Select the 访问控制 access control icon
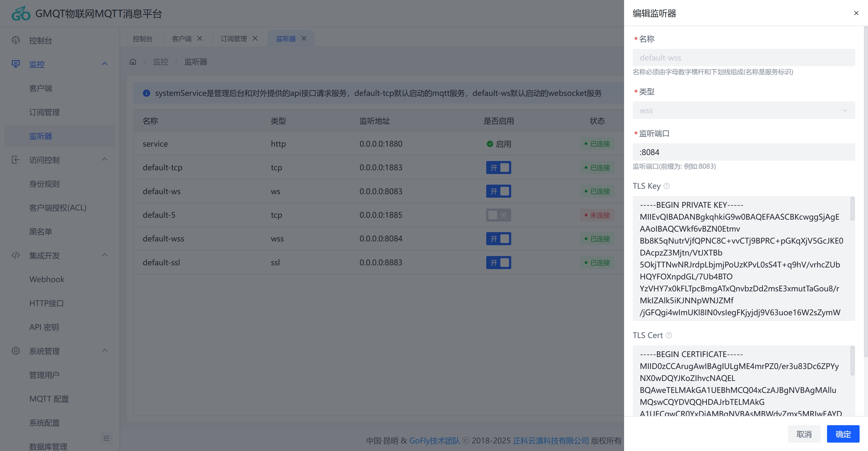868x451 pixels. pos(15,160)
